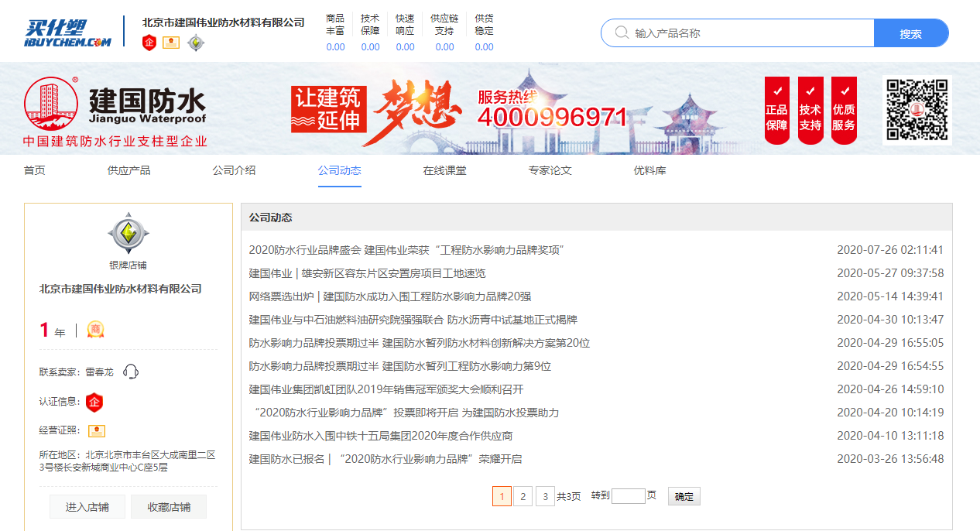
Task: Open news 防水材料创新解决方案第20位
Action: click(419, 343)
